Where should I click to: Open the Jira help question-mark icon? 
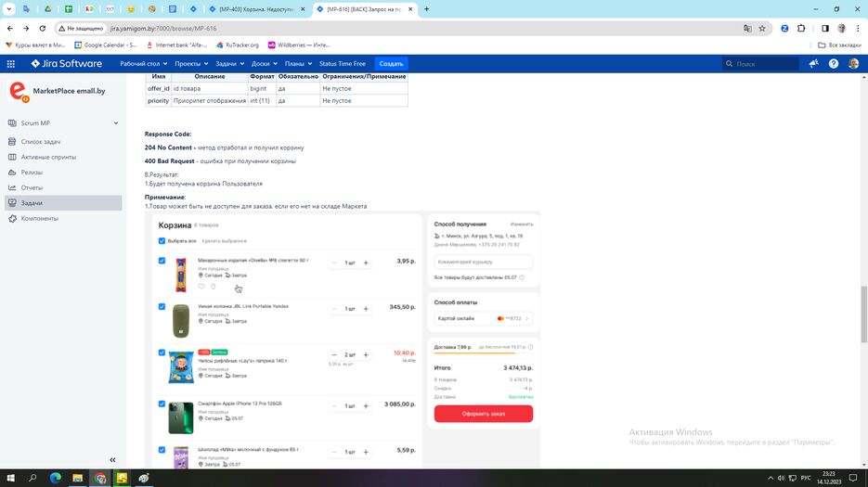click(833, 64)
